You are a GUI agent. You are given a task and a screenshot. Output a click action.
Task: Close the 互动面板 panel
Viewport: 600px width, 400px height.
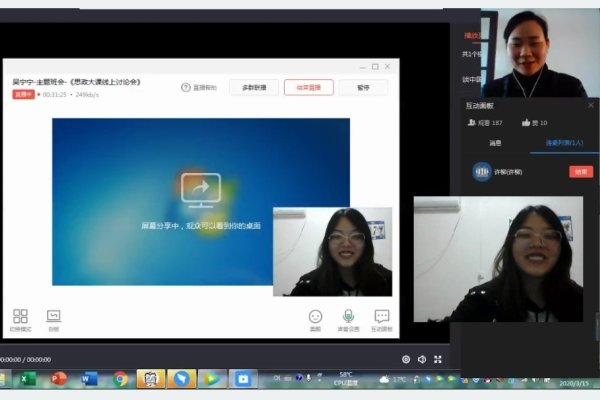coord(590,105)
